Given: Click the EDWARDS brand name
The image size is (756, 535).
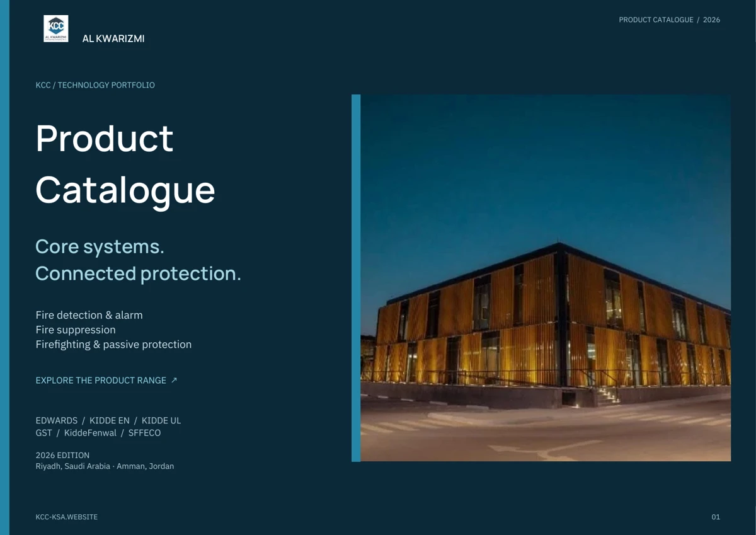Looking at the screenshot, I should pos(57,420).
